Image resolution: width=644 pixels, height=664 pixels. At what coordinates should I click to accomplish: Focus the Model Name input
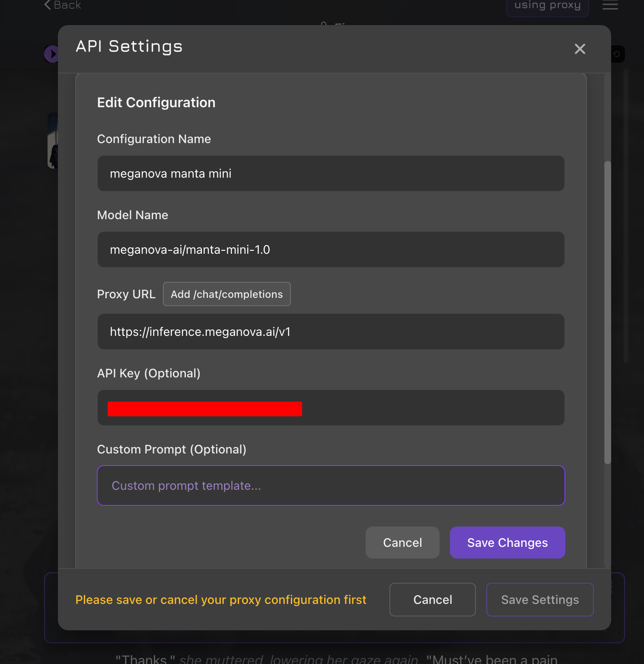pyautogui.click(x=331, y=249)
